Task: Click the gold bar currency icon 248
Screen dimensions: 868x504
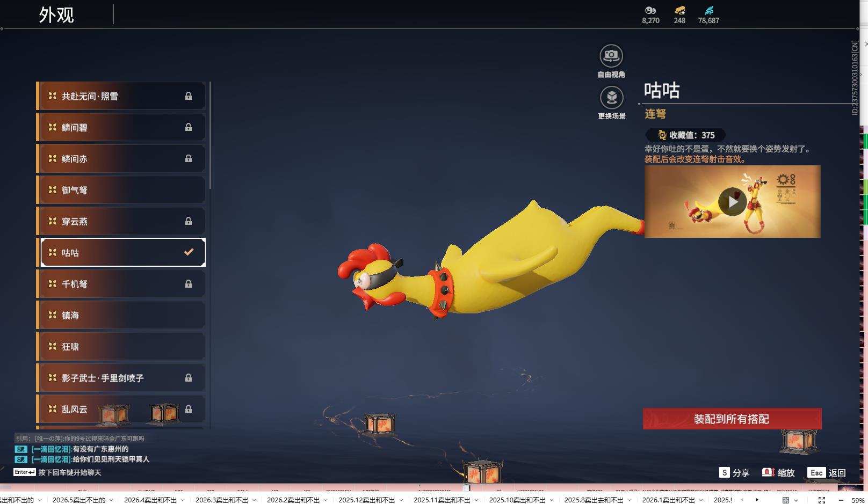Action: tap(679, 10)
